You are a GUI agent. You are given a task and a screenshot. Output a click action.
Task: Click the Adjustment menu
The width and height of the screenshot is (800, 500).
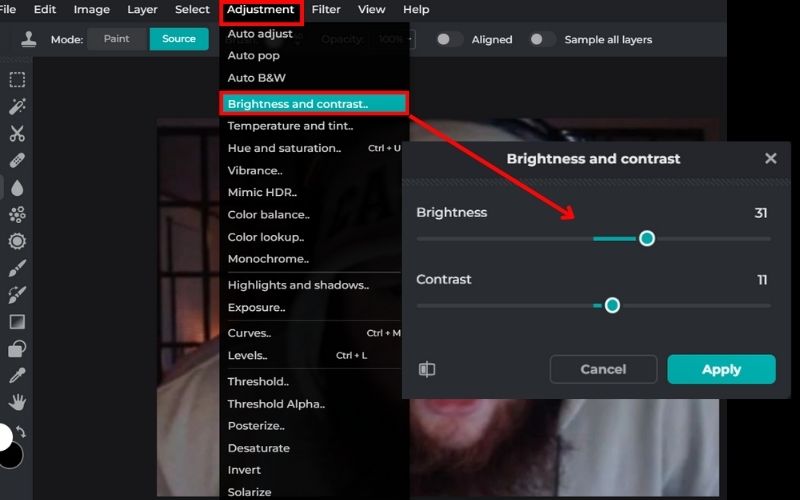click(261, 10)
